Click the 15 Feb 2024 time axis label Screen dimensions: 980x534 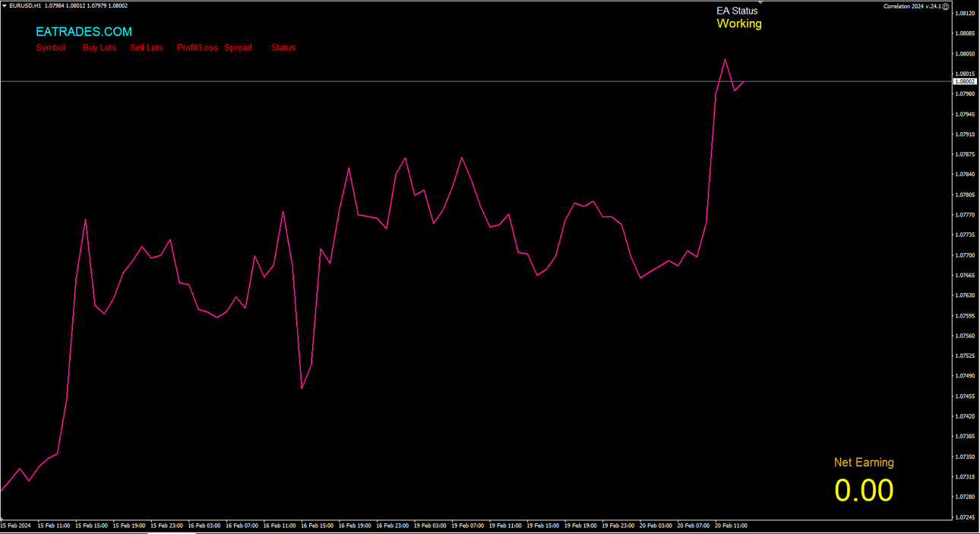click(x=16, y=526)
